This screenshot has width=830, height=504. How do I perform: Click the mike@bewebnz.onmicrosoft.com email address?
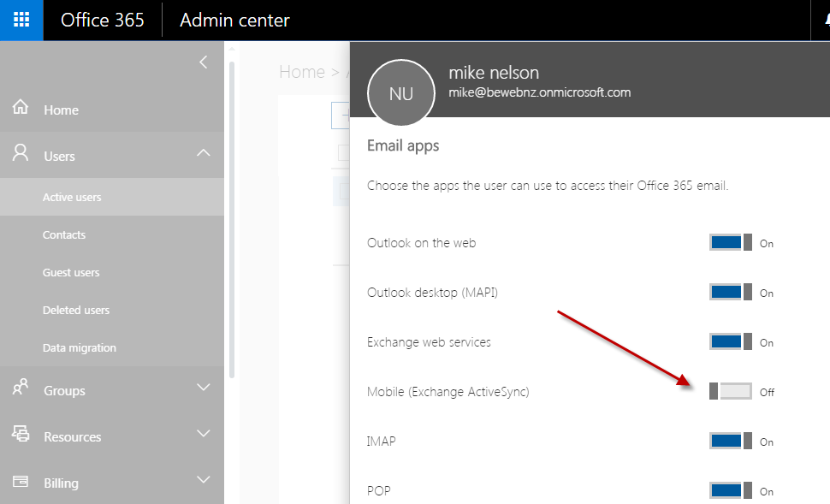point(539,92)
